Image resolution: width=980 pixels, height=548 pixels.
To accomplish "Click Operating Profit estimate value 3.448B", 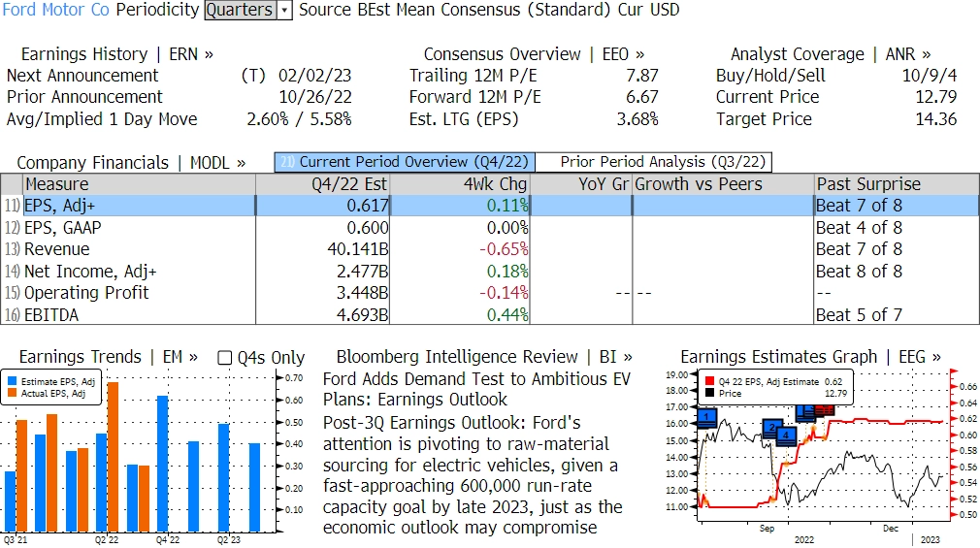I will coord(363,293).
